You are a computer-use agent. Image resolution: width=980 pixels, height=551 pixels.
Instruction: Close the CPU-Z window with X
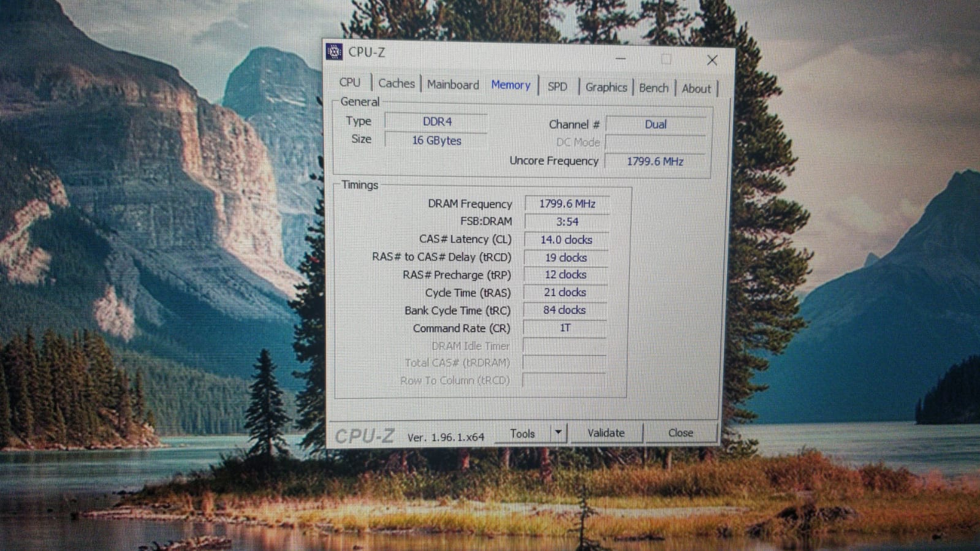pos(712,60)
